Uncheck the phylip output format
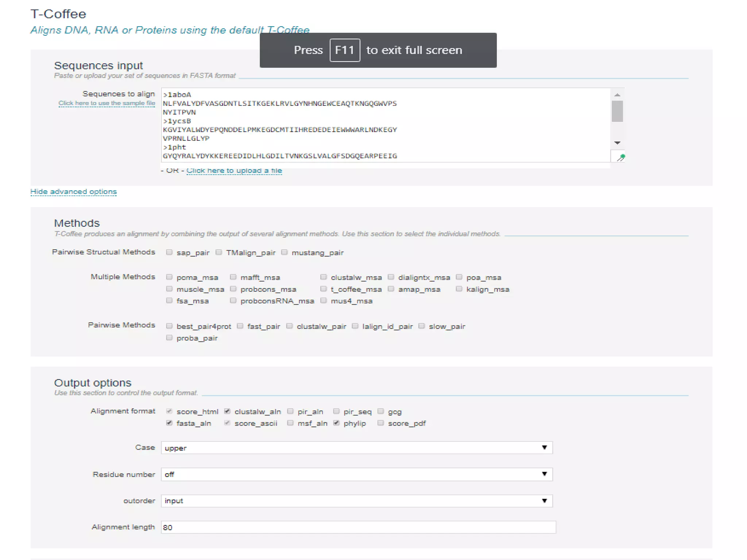Screen dimensions: 747x560 tap(336, 423)
